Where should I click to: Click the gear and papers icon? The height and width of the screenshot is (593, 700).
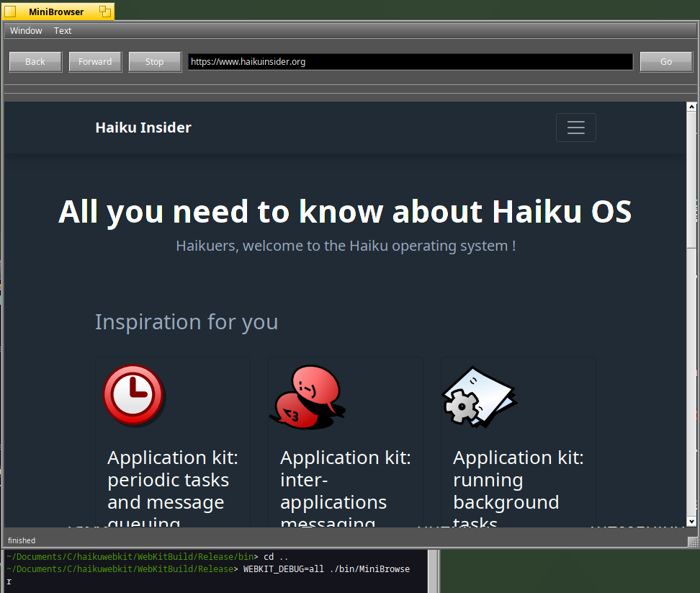pos(478,397)
